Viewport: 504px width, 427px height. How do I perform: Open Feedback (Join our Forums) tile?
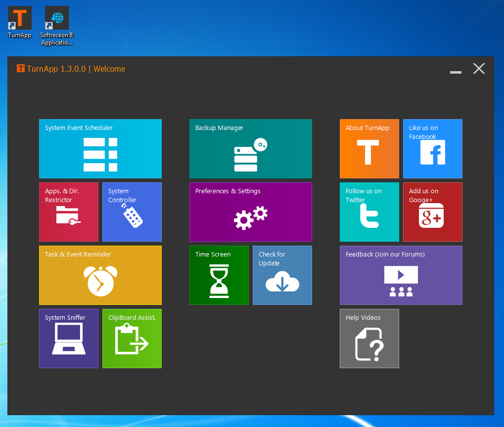pos(401,275)
